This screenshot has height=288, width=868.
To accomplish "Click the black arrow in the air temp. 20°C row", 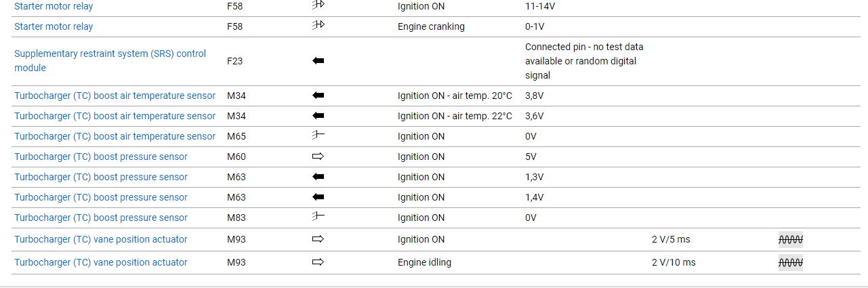I will tap(318, 96).
